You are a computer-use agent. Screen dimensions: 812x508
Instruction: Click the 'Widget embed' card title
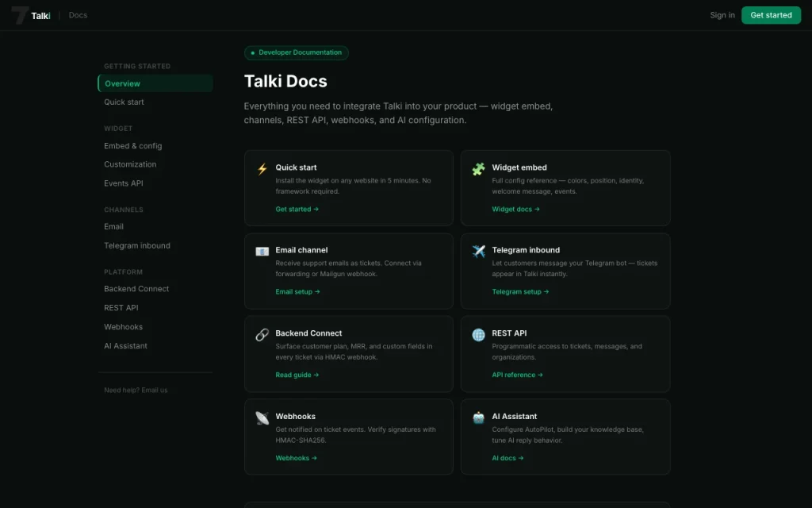coord(519,167)
